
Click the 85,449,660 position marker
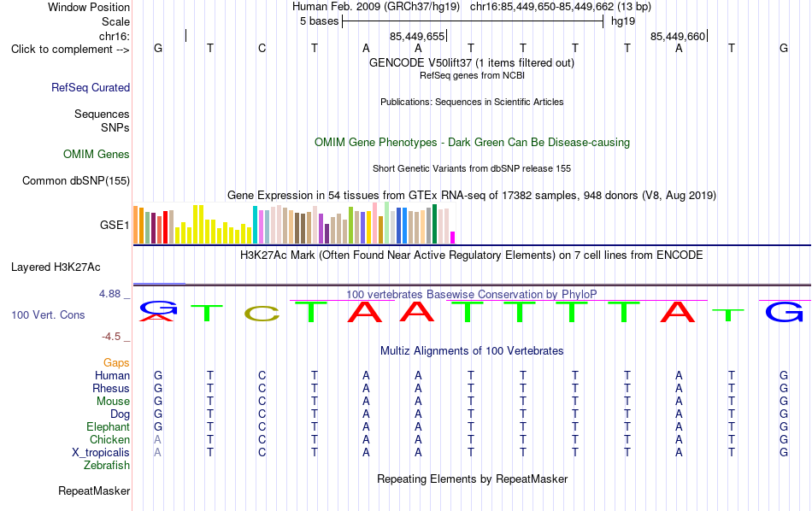pos(678,36)
